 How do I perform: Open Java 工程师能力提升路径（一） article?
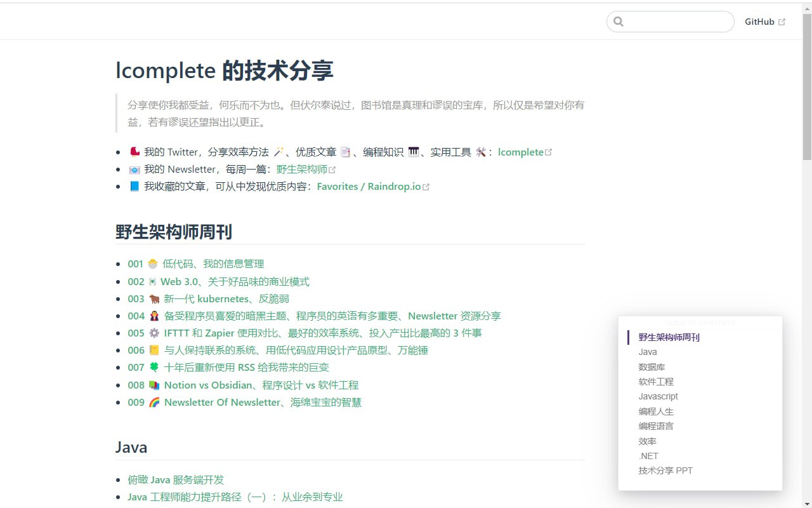tap(235, 497)
